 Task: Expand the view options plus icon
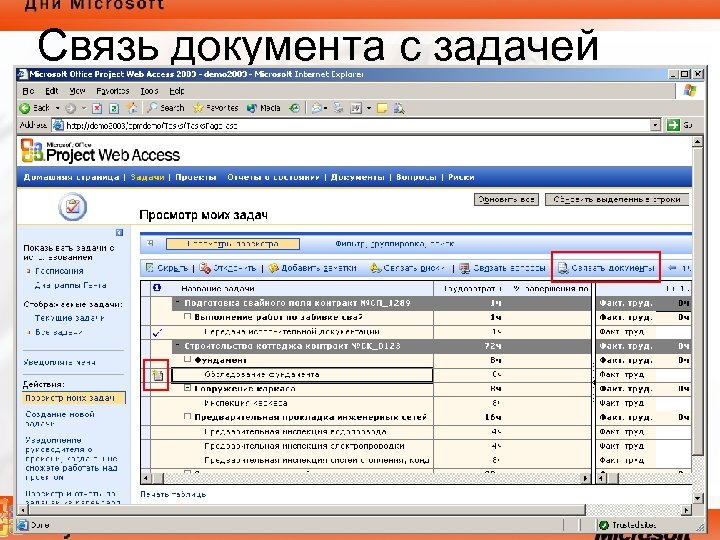point(150,243)
